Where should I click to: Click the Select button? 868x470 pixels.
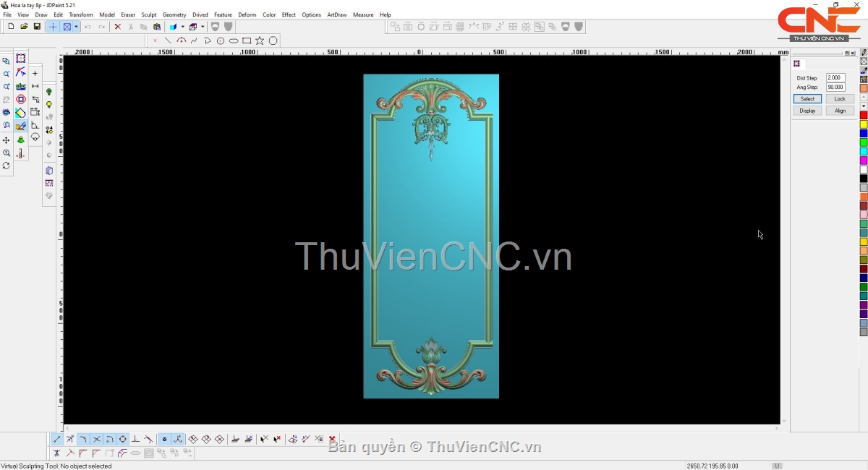[x=807, y=99]
